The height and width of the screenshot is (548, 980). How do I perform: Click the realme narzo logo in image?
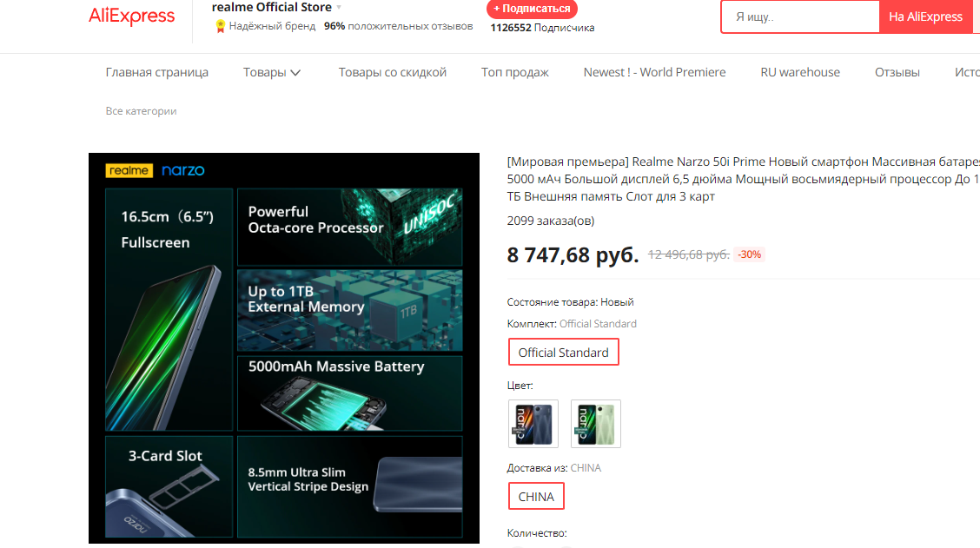click(155, 170)
